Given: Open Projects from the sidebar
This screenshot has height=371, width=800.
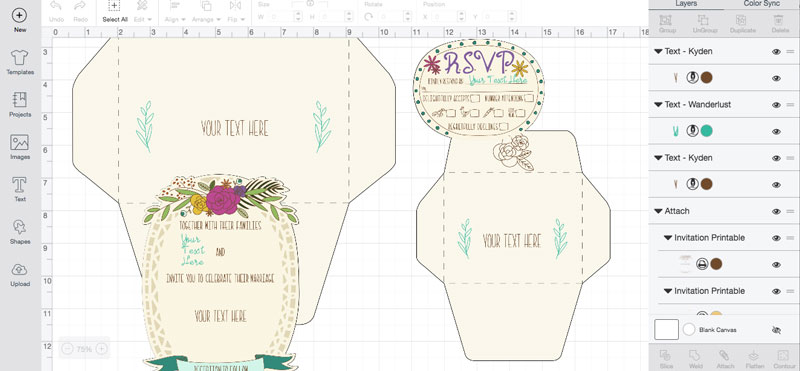Looking at the screenshot, I should point(20,105).
